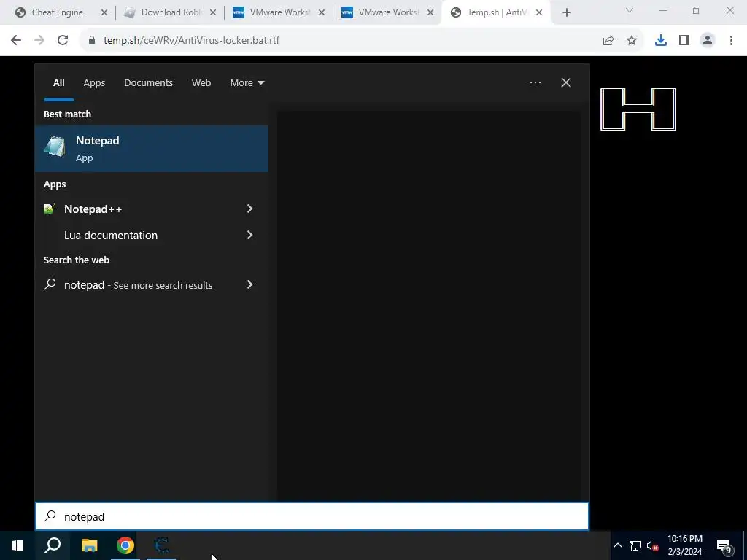This screenshot has height=560, width=747.
Task: Open Chrome from the taskbar
Action: click(x=125, y=545)
